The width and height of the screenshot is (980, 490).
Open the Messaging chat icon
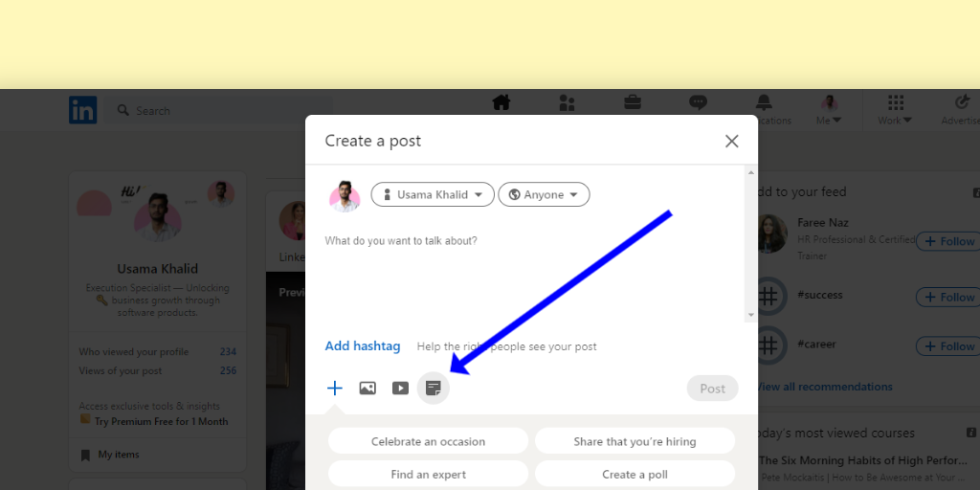click(699, 103)
